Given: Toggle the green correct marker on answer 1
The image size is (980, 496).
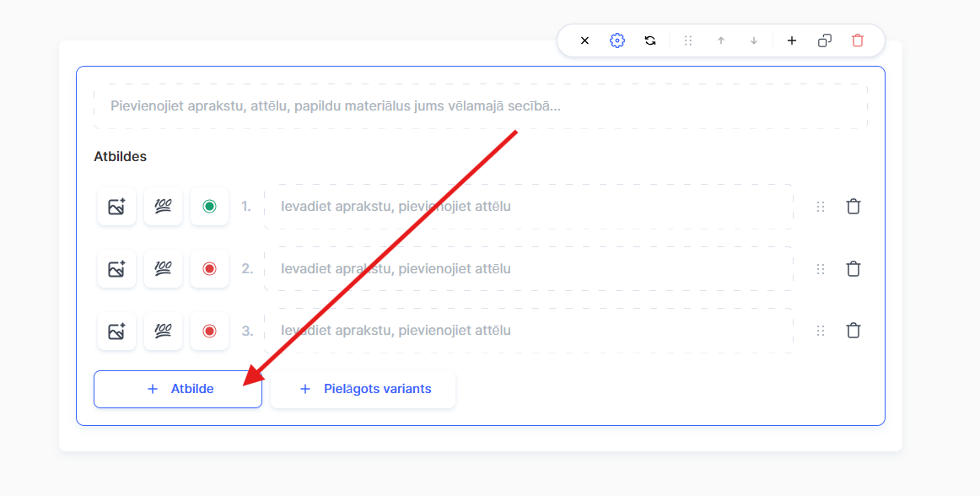Looking at the screenshot, I should 209,207.
